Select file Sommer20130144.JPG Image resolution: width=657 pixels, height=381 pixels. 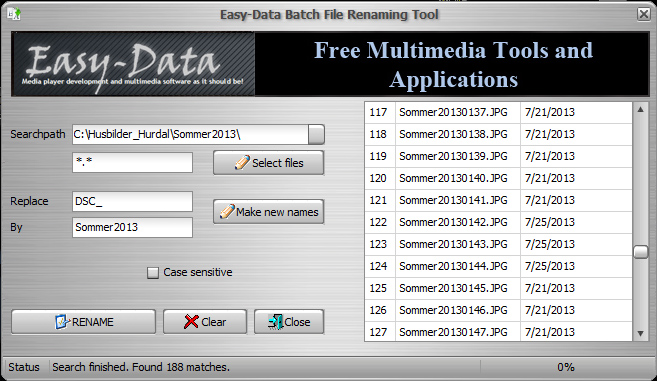click(453, 266)
